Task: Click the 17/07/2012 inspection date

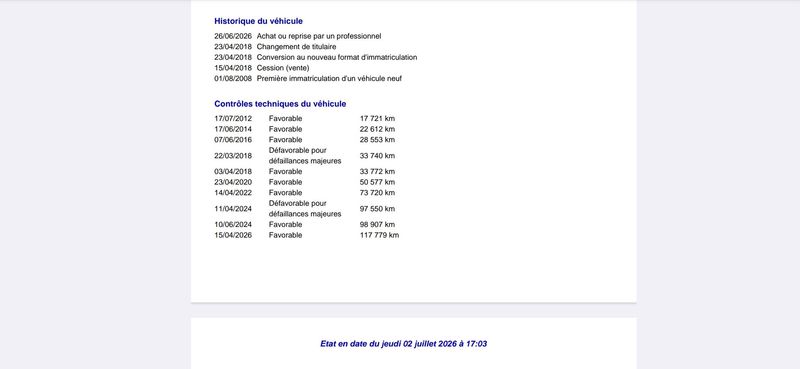Action: pyautogui.click(x=233, y=119)
